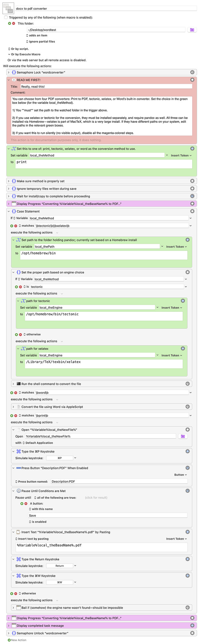Remove folder trigger with red minus icon

[14, 24]
